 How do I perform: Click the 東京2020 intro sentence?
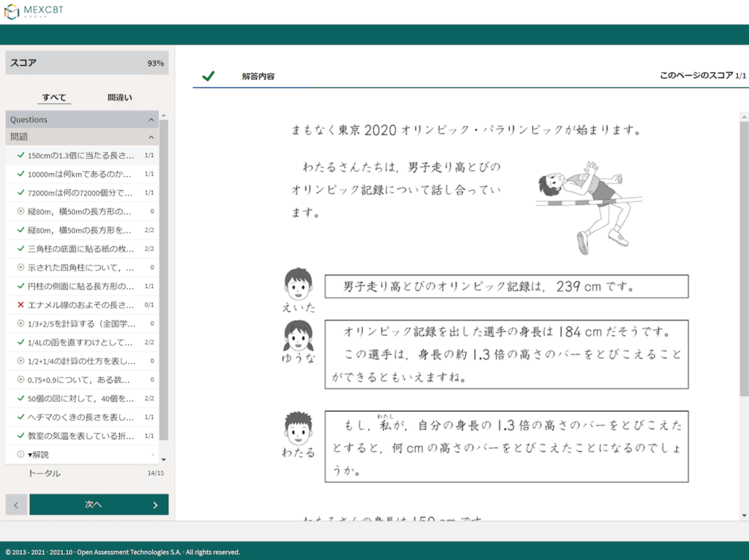(467, 130)
